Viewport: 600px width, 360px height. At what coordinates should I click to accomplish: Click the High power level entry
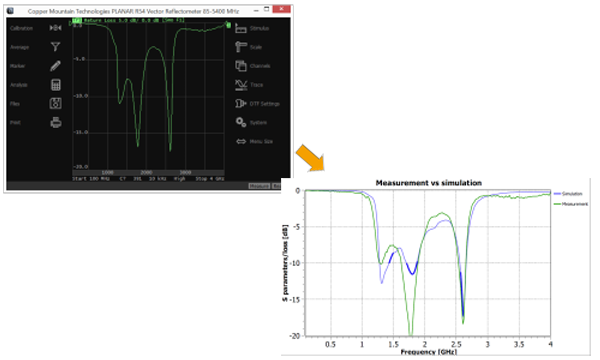(x=179, y=179)
